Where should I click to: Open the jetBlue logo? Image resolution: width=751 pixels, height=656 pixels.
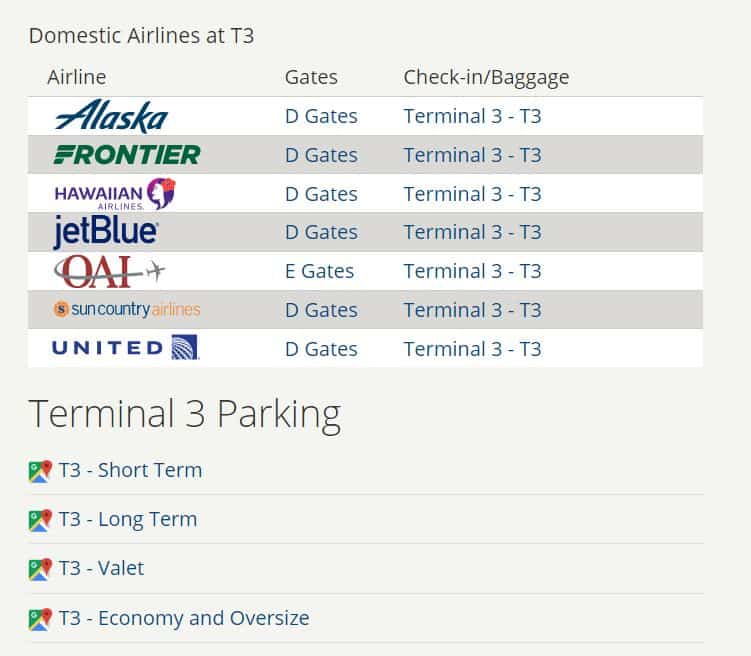coord(105,232)
